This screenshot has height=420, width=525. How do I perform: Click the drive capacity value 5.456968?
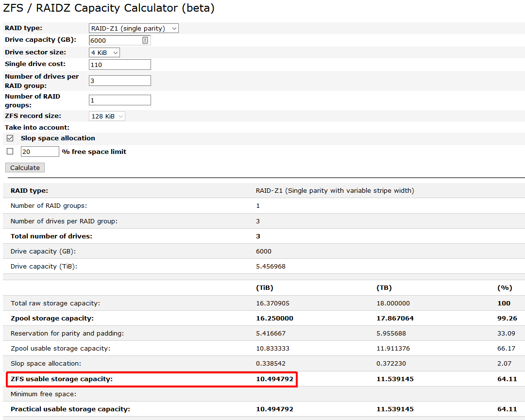(x=271, y=267)
